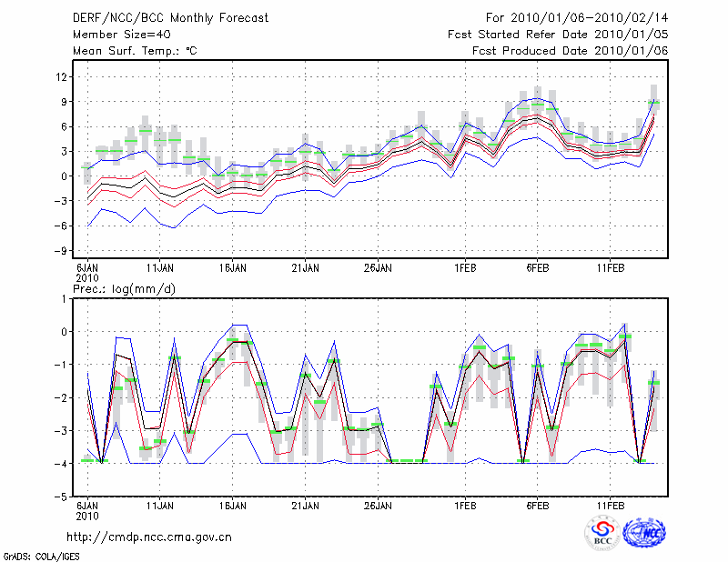
Task: Open the cmdp.ncc.cma.gov.cn URL
Action: [149, 537]
